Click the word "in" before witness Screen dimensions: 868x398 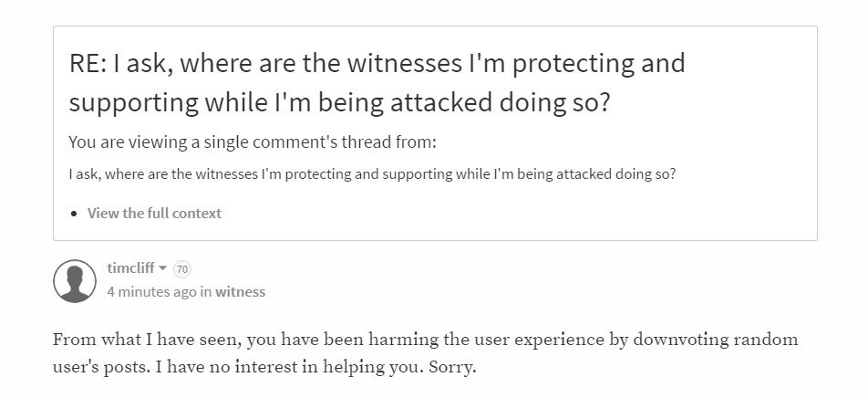click(x=206, y=292)
